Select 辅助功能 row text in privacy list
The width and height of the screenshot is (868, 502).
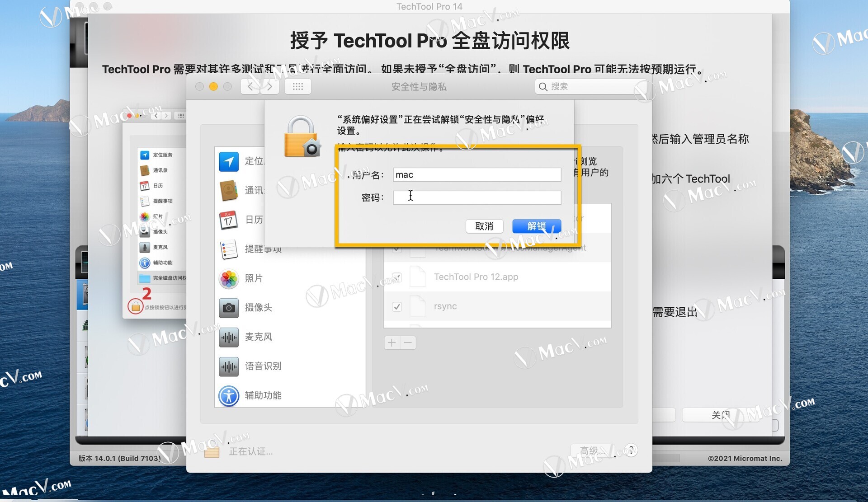(x=263, y=396)
